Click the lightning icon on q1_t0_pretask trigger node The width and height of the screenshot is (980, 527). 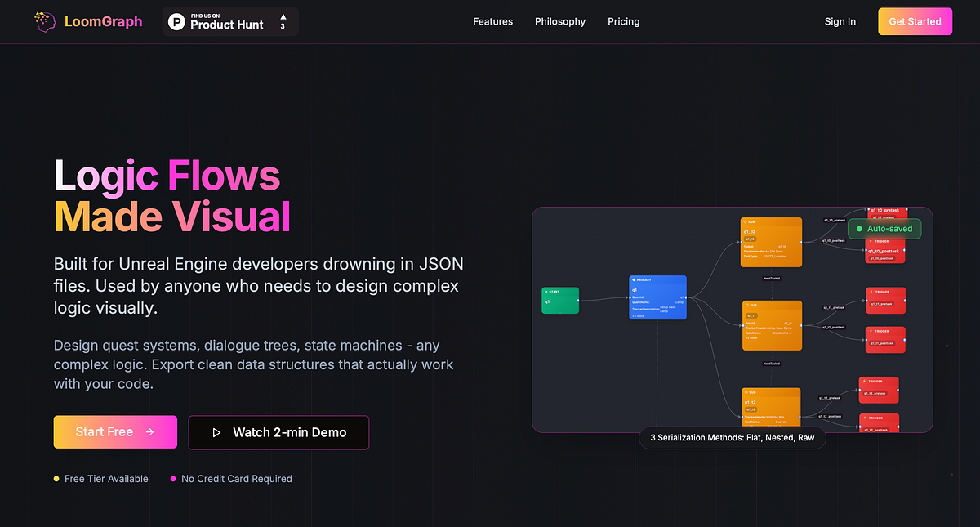871,210
